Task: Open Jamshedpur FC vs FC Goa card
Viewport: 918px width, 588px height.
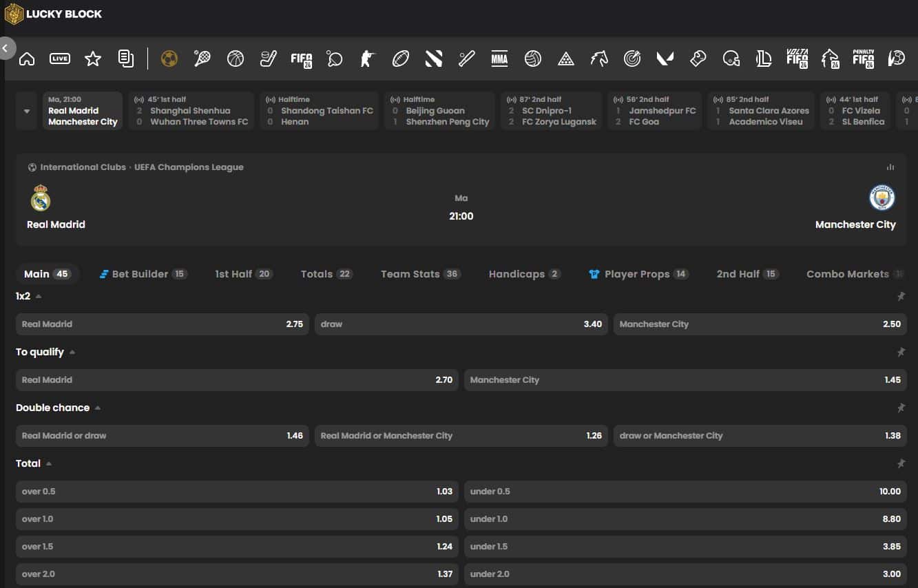Action: pyautogui.click(x=654, y=111)
